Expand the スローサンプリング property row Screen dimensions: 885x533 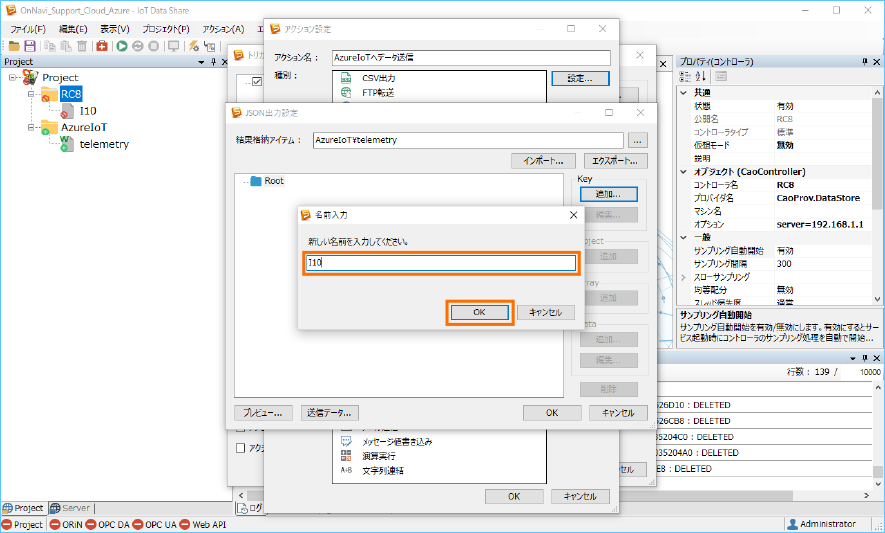[684, 276]
